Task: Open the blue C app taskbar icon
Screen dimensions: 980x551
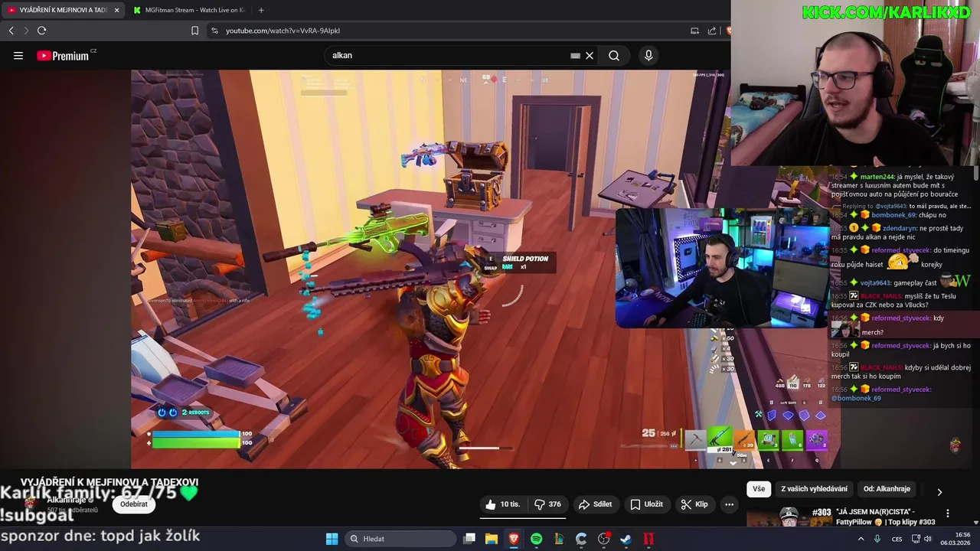Action: (581, 539)
